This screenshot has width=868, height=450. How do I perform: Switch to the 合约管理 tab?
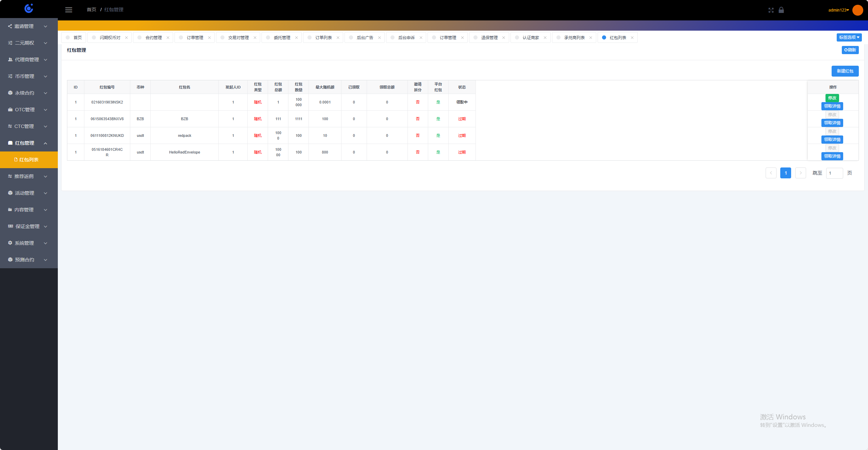pos(153,38)
